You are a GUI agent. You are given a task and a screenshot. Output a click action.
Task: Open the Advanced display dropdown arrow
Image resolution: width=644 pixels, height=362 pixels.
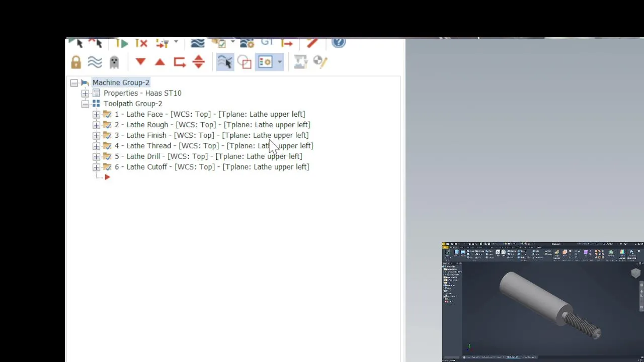[x=280, y=62]
